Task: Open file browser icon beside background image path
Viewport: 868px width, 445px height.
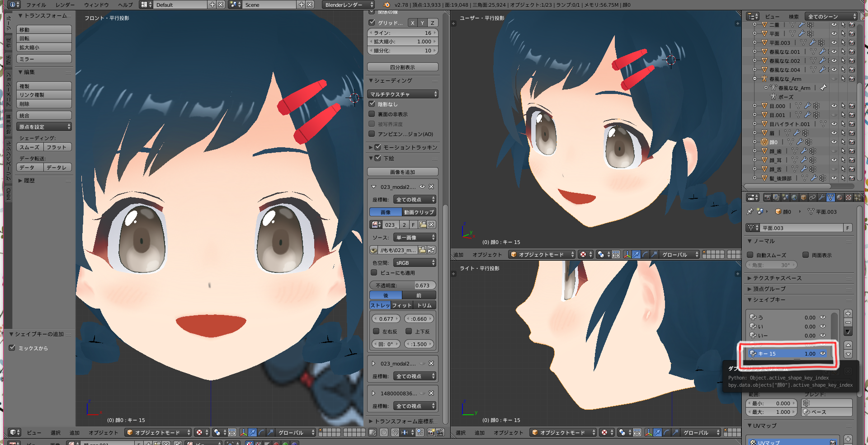Action: (x=422, y=250)
